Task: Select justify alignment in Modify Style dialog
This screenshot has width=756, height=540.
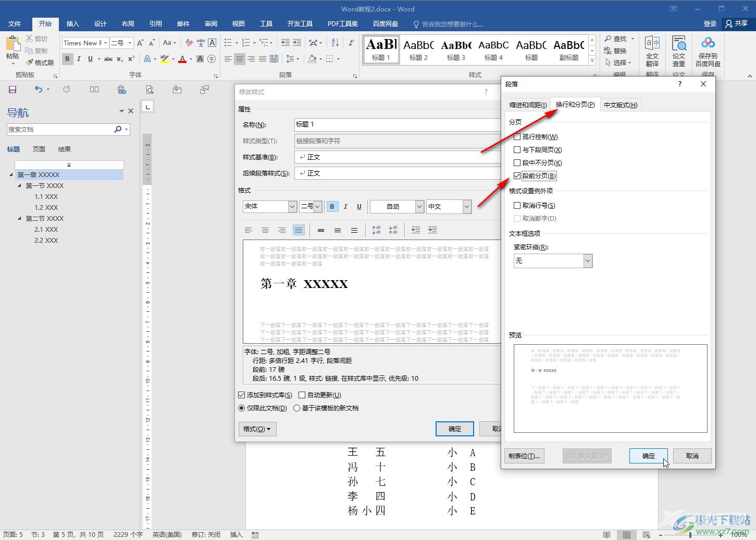Action: click(x=299, y=230)
